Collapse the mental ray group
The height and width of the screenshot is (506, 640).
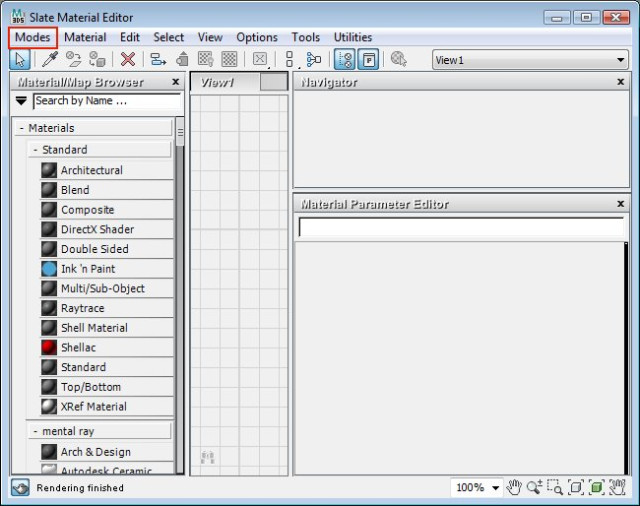[x=36, y=431]
